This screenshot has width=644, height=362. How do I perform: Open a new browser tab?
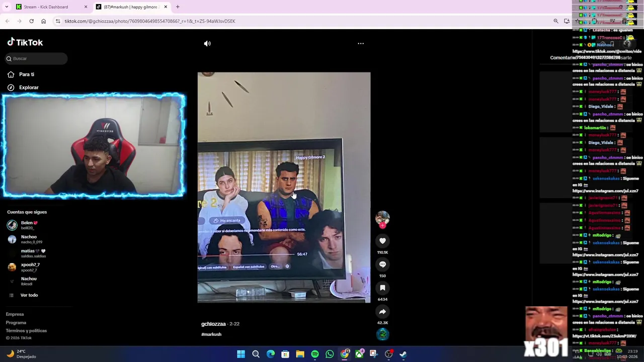point(178,7)
